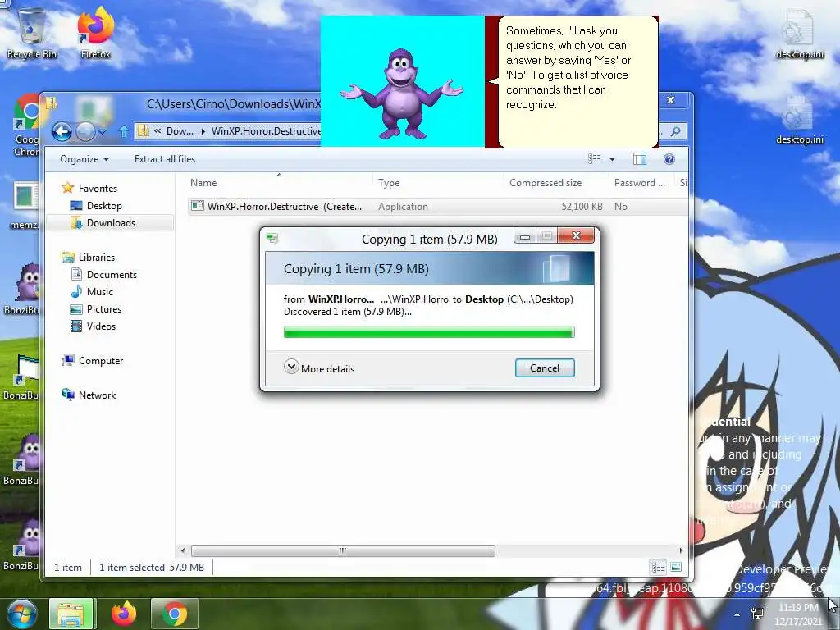This screenshot has width=840, height=630.
Task: Open the Documents library
Action: click(x=112, y=274)
